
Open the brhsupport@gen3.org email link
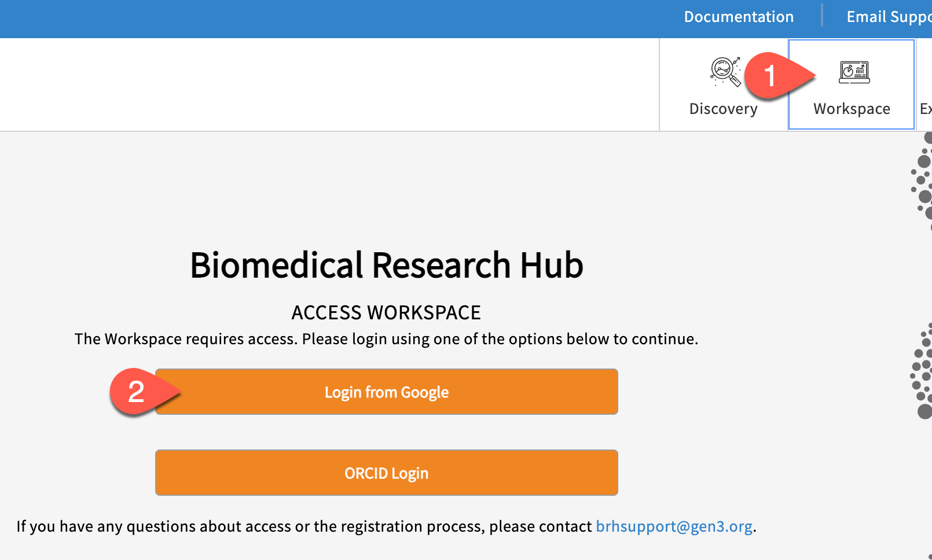[674, 526]
